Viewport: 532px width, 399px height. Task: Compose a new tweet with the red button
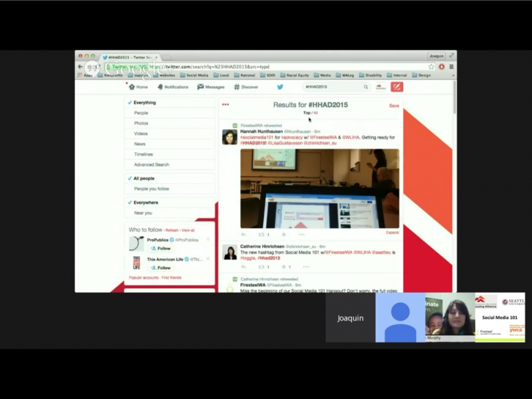397,87
